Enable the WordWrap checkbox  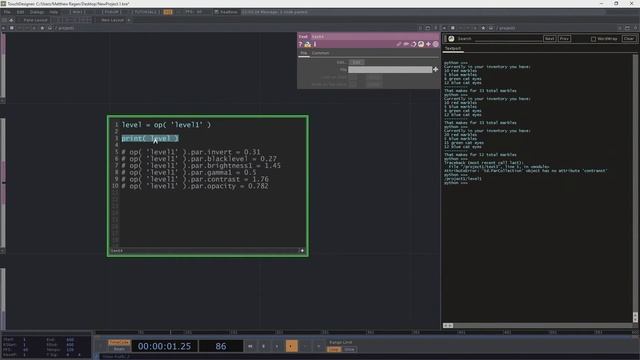[x=593, y=39]
